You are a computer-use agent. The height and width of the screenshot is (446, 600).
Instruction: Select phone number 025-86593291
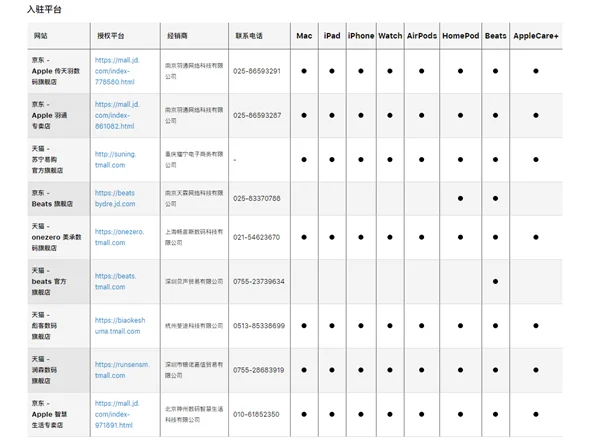pos(257,71)
